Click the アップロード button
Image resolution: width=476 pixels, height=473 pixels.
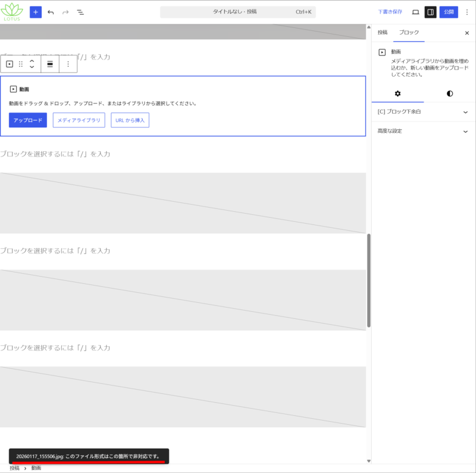pyautogui.click(x=28, y=120)
